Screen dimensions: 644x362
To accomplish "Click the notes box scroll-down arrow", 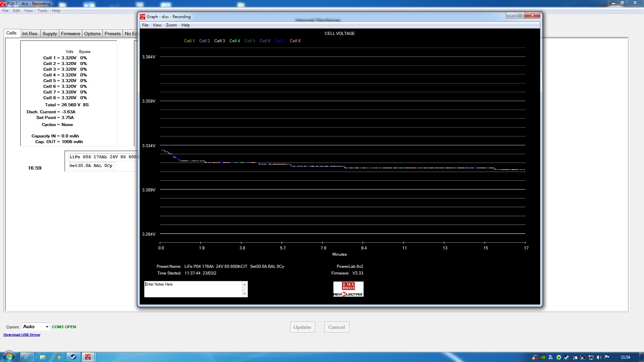I will (x=245, y=294).
